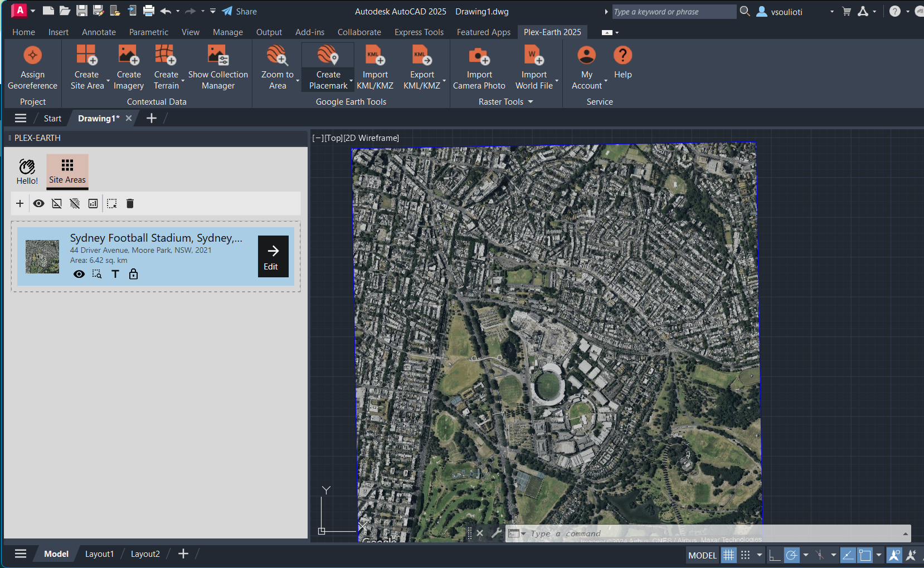Click the Assign Georeference tool
The width and height of the screenshot is (924, 568).
point(32,68)
